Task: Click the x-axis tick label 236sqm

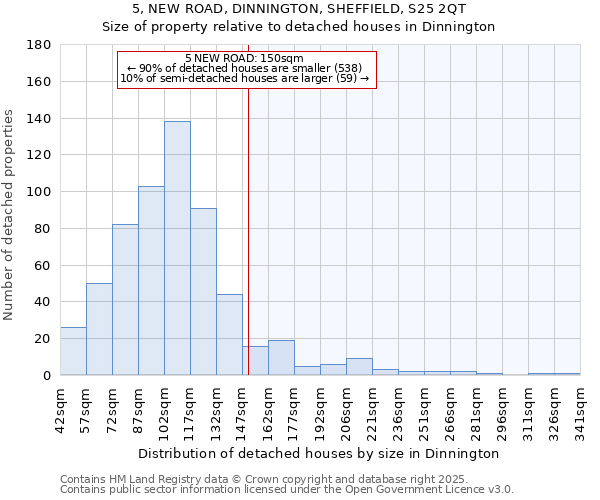Action: tap(399, 415)
